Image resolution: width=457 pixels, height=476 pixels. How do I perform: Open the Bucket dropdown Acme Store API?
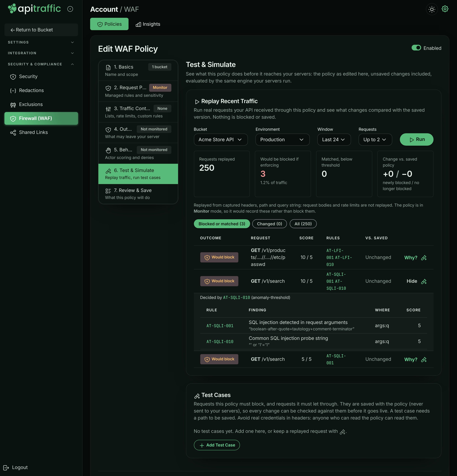click(x=221, y=140)
